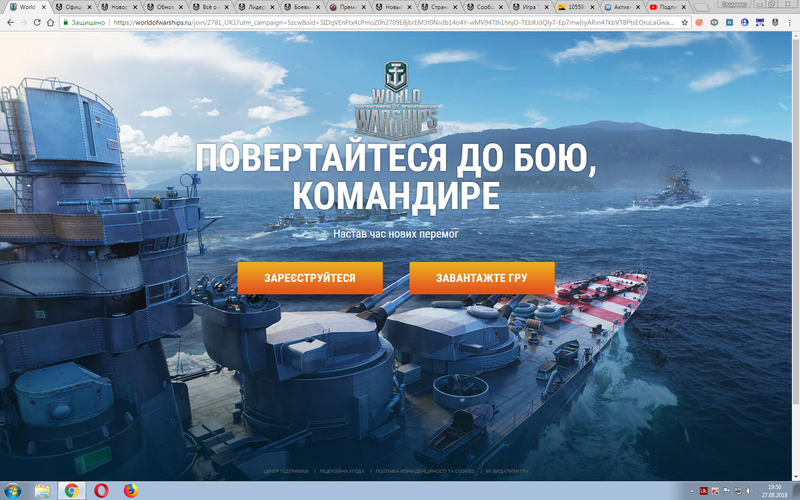
Task: Open the ЛІЦЕНЗІЙНА УГОДА footer link
Action: [x=342, y=471]
